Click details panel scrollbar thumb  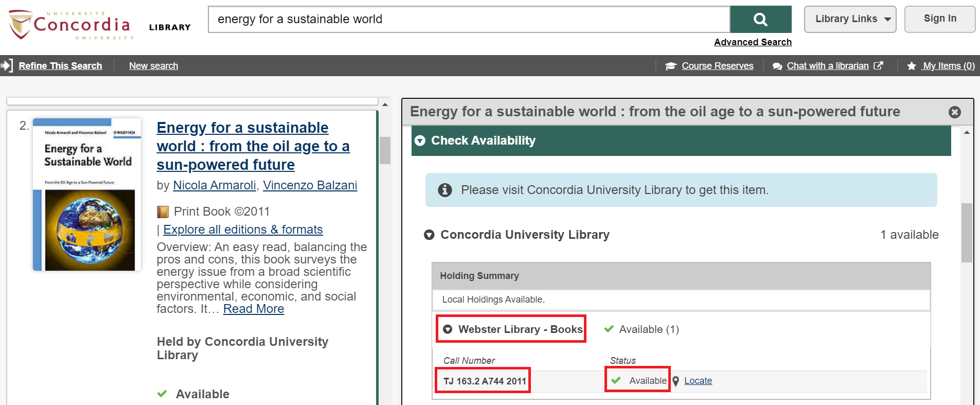click(967, 233)
